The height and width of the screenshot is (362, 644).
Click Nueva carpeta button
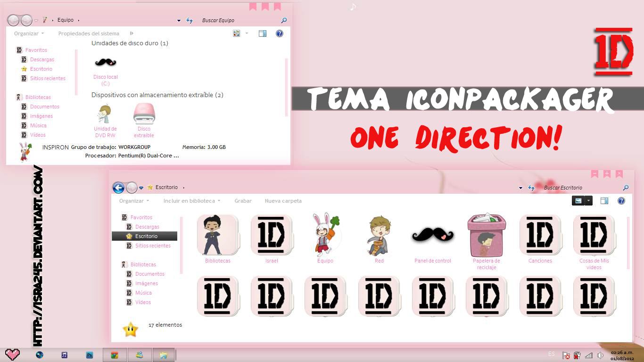click(x=283, y=201)
